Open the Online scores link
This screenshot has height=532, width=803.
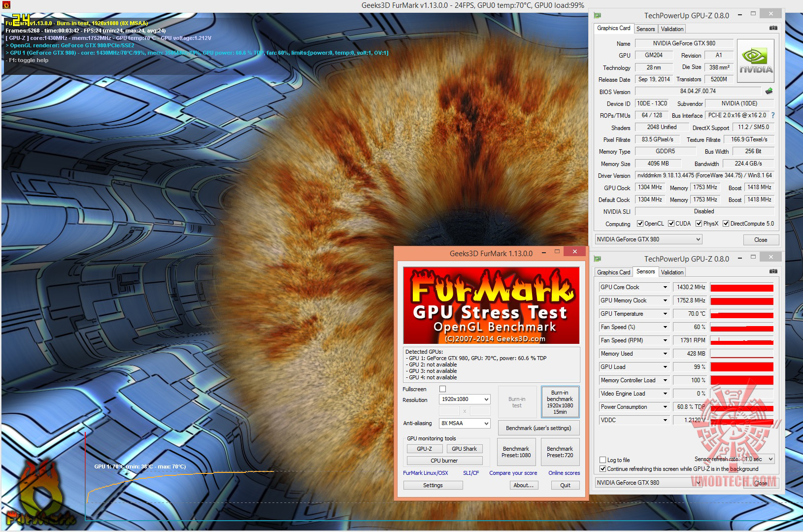[564, 473]
